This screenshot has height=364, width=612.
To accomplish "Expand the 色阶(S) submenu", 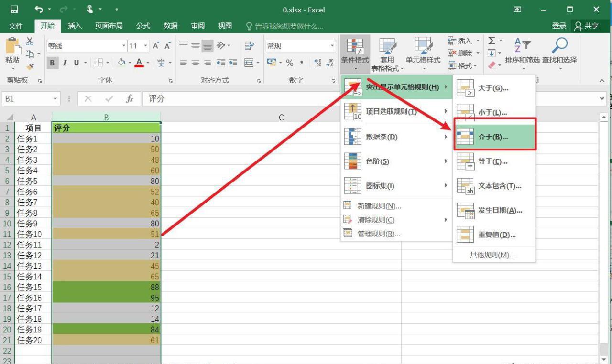I will 396,161.
